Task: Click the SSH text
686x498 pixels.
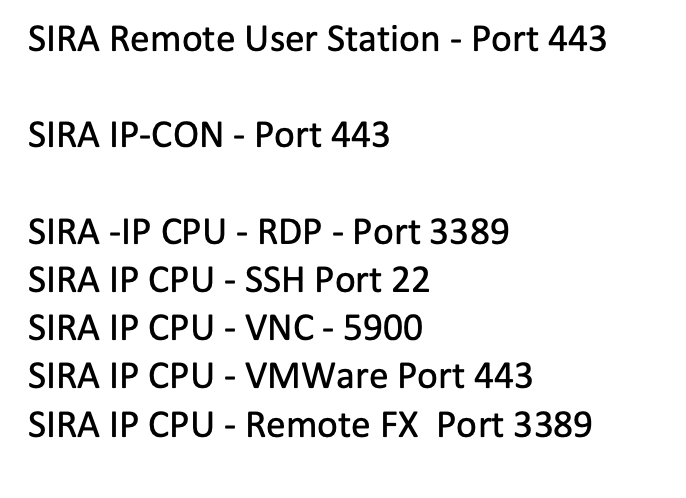Action: coord(274,280)
